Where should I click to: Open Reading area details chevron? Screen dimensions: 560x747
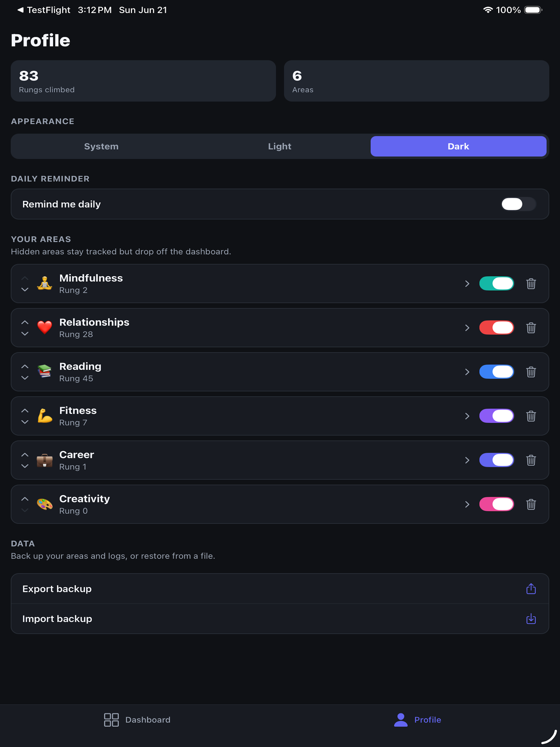coord(467,372)
